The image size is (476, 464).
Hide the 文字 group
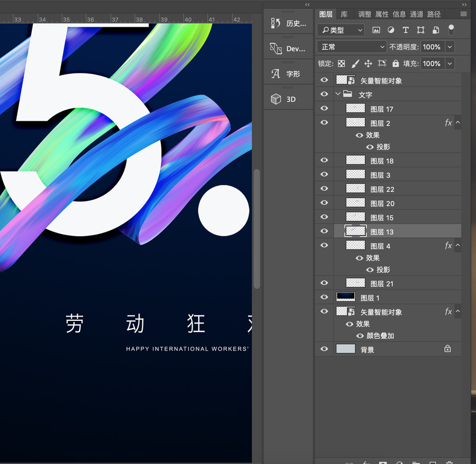(324, 94)
